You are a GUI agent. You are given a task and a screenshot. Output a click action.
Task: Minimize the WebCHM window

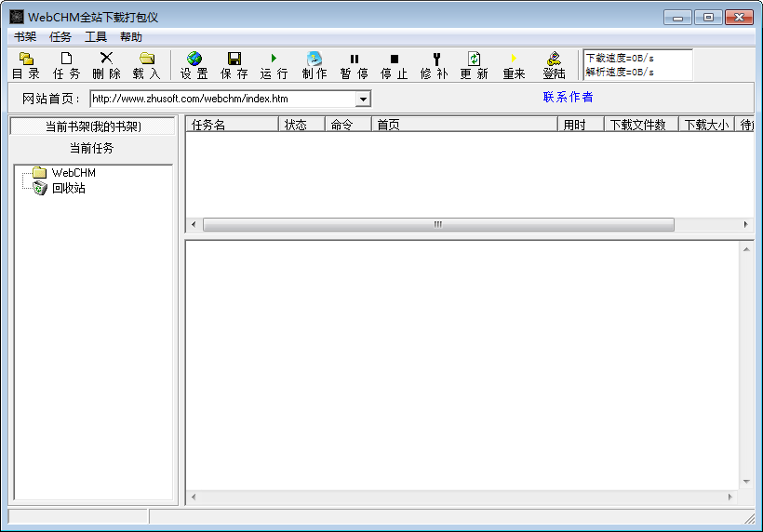click(677, 18)
